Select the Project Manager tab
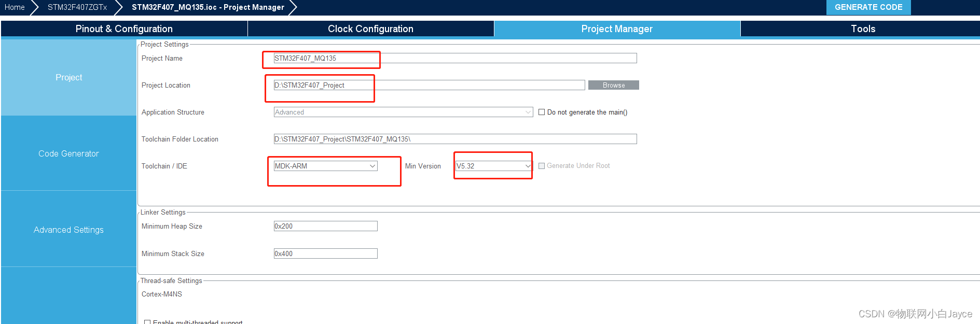This screenshot has height=324, width=980. tap(617, 29)
